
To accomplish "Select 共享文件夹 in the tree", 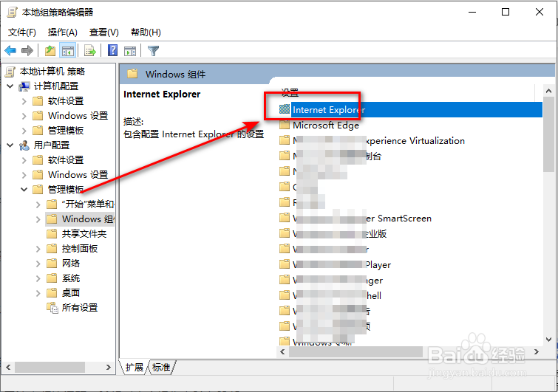I will click(x=84, y=234).
